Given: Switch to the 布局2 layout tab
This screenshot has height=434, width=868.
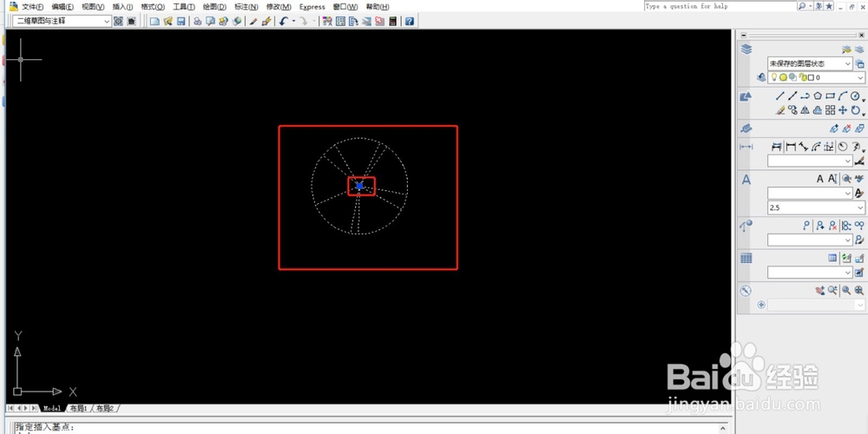Looking at the screenshot, I should pos(105,409).
